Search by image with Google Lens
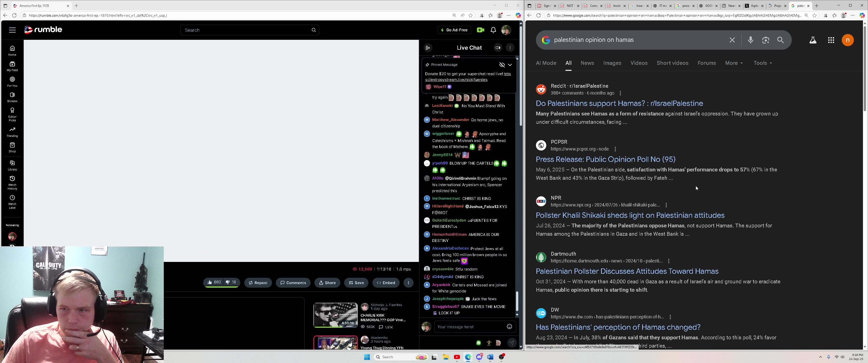Viewport: 868px width, 363px height. pyautogui.click(x=766, y=40)
